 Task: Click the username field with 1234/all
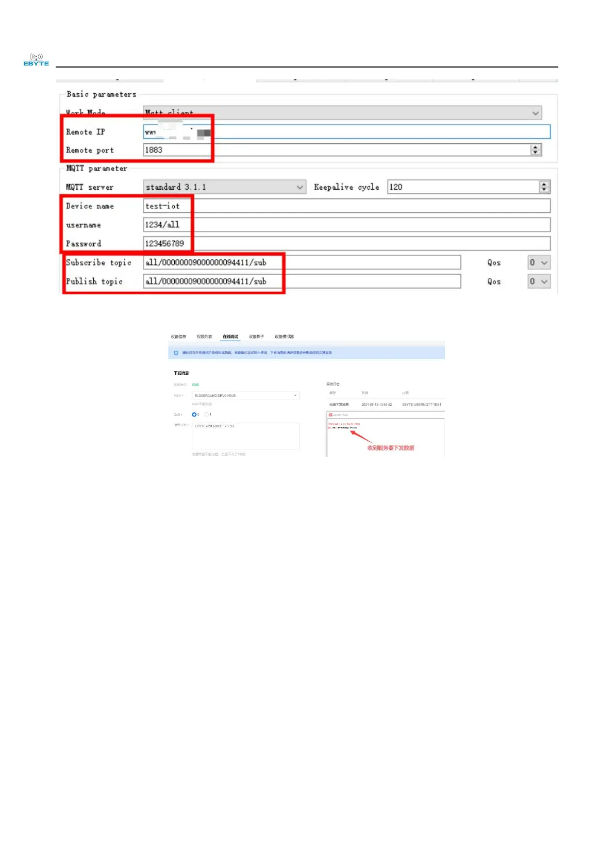(x=346, y=225)
